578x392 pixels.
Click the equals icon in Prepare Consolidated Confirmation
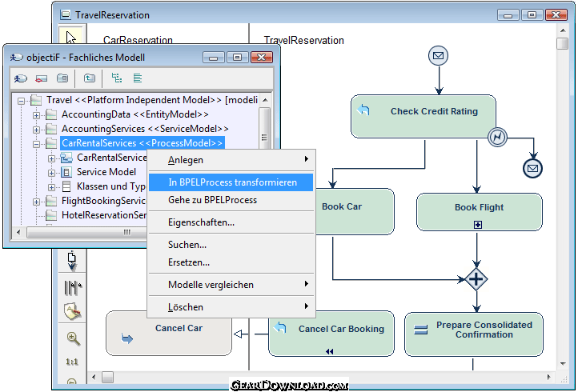click(x=421, y=330)
